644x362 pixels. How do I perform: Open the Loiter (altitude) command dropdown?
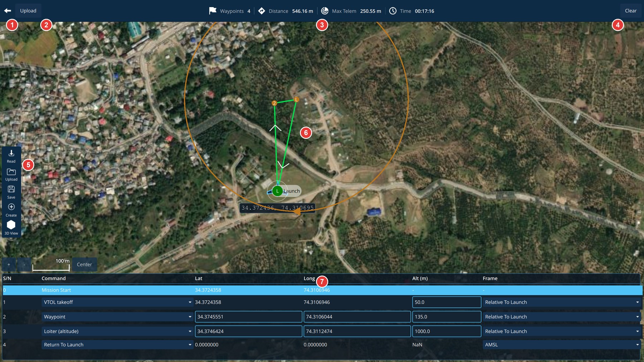coord(117,331)
